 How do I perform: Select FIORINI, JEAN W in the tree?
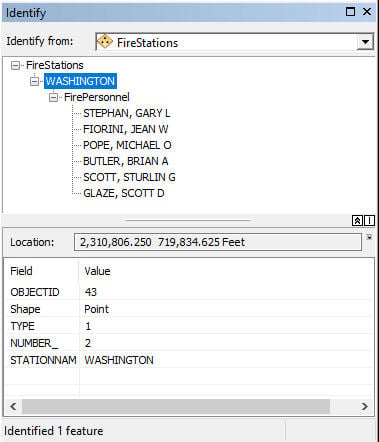pyautogui.click(x=126, y=129)
